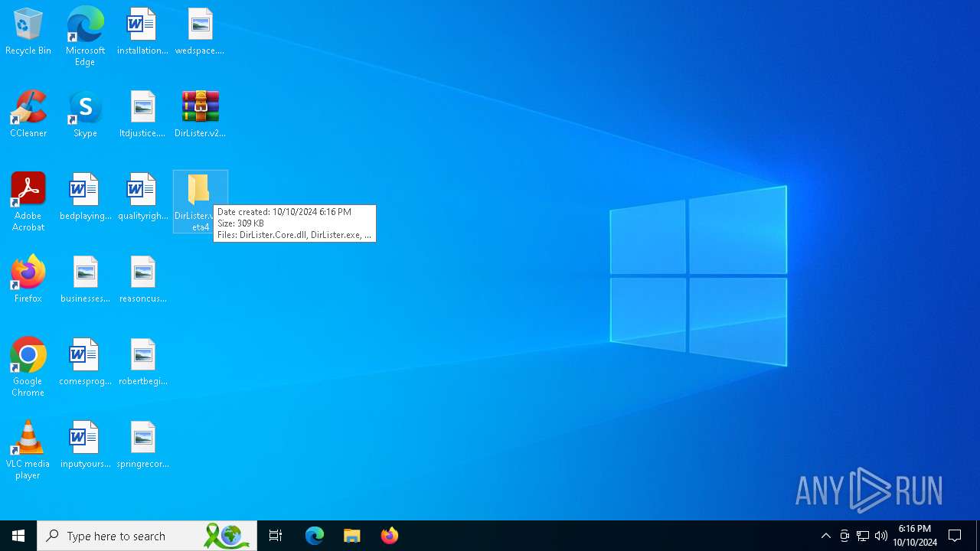The width and height of the screenshot is (980, 551).
Task: Open Skype desktop shortcut
Action: pos(85,115)
